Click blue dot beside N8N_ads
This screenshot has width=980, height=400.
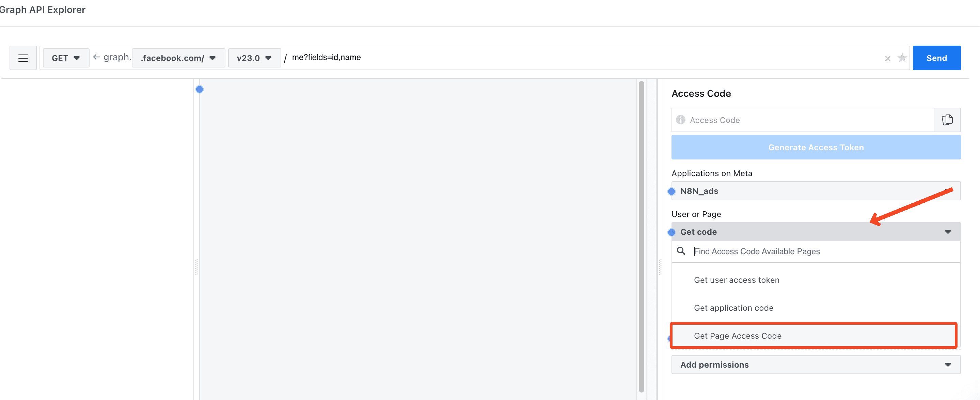coord(671,191)
